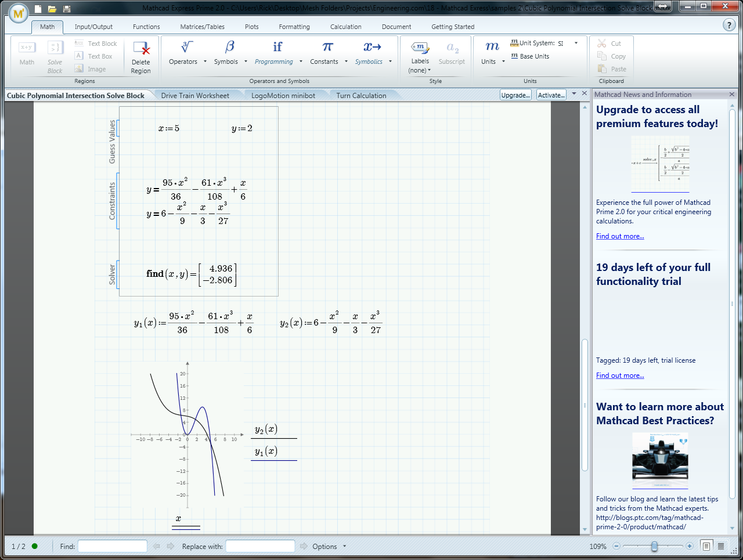
Task: Switch to draft view mode
Action: point(721,546)
